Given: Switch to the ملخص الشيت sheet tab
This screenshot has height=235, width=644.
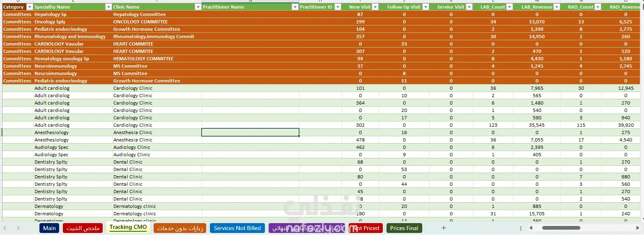Looking at the screenshot, I should click(x=83, y=228).
